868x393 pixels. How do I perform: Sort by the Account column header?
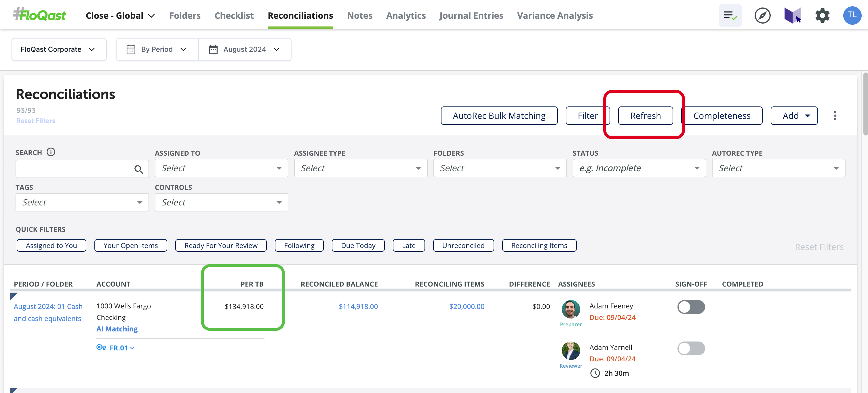pos(113,284)
